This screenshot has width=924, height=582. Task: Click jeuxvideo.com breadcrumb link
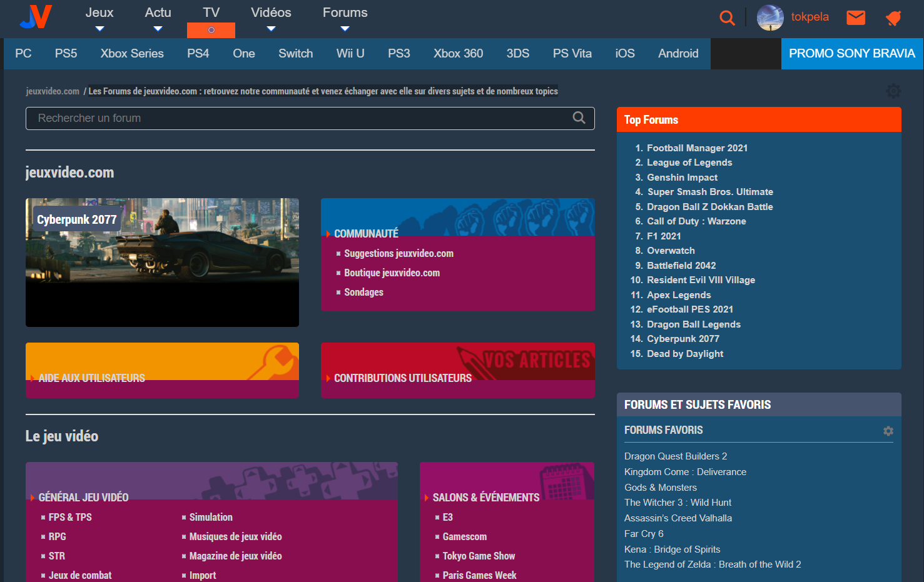pyautogui.click(x=53, y=91)
